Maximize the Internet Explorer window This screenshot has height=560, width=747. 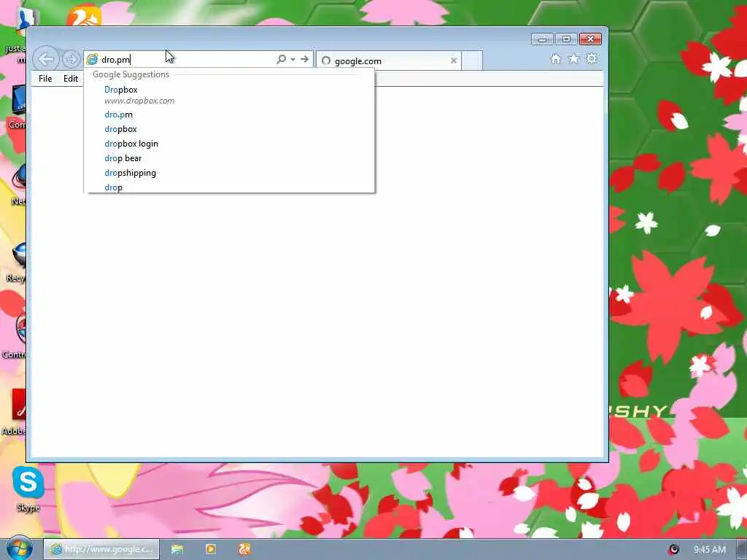[x=566, y=39]
